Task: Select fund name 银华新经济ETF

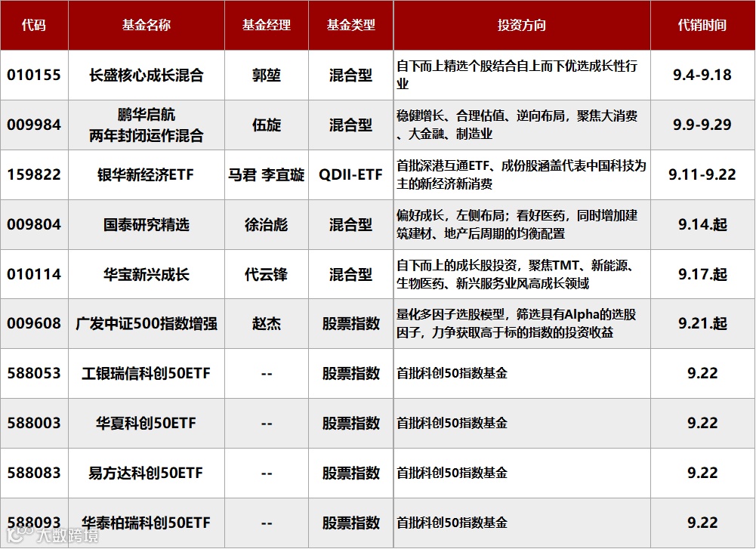Action: [x=146, y=174]
